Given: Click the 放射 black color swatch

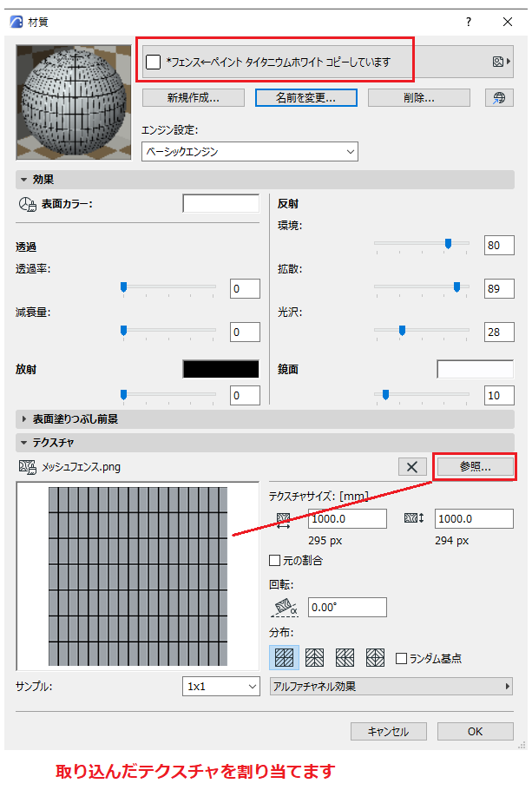Looking at the screenshot, I should [220, 369].
